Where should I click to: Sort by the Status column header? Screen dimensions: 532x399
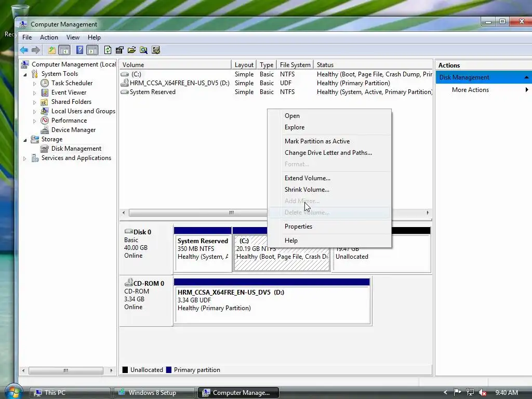[x=373, y=64]
